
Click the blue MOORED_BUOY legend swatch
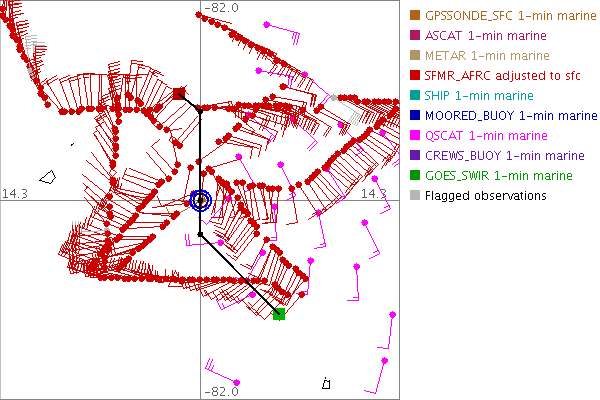click(414, 115)
